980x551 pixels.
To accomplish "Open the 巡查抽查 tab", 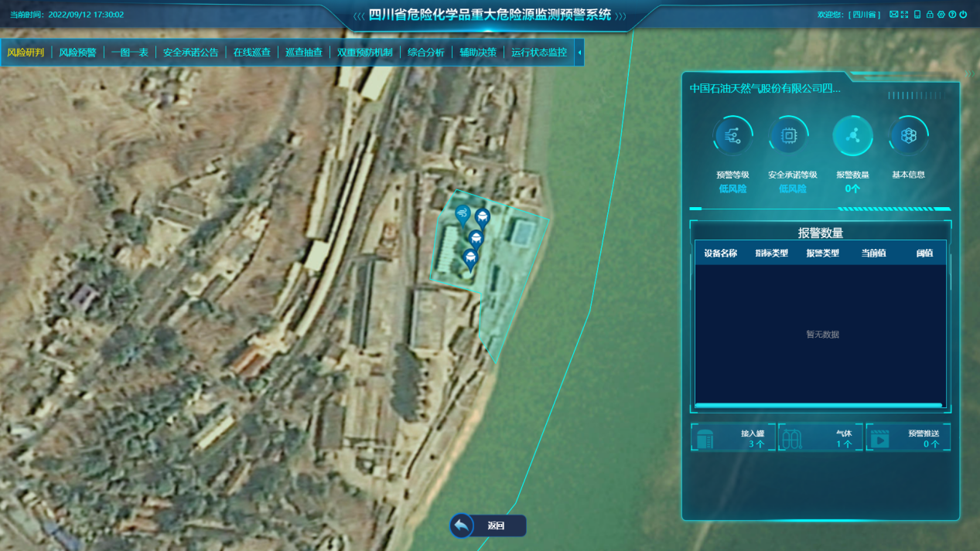I will click(304, 53).
